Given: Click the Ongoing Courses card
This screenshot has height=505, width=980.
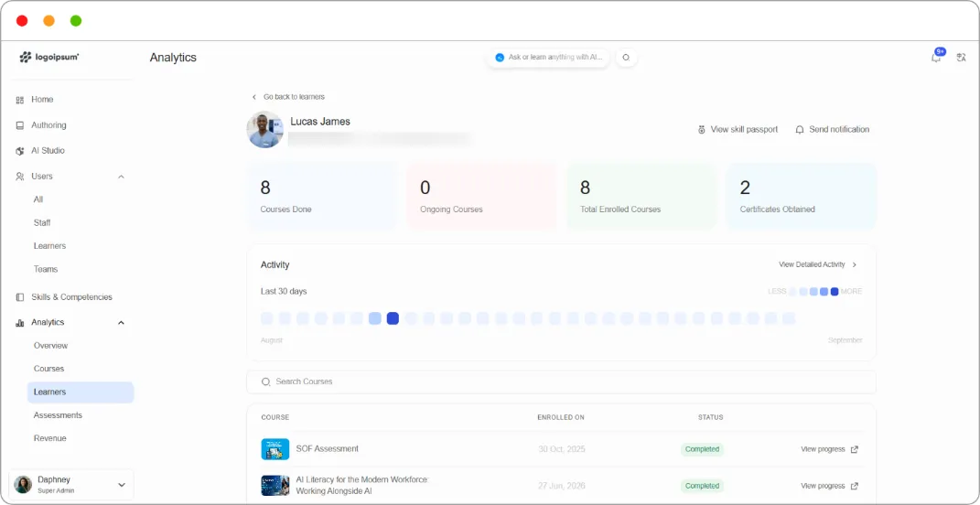Looking at the screenshot, I should pyautogui.click(x=482, y=197).
